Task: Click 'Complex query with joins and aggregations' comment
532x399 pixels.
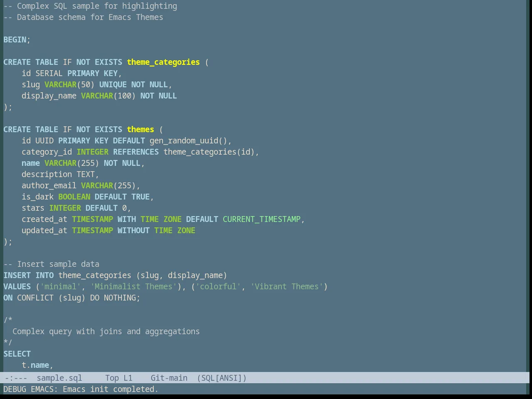Action: tap(106, 332)
